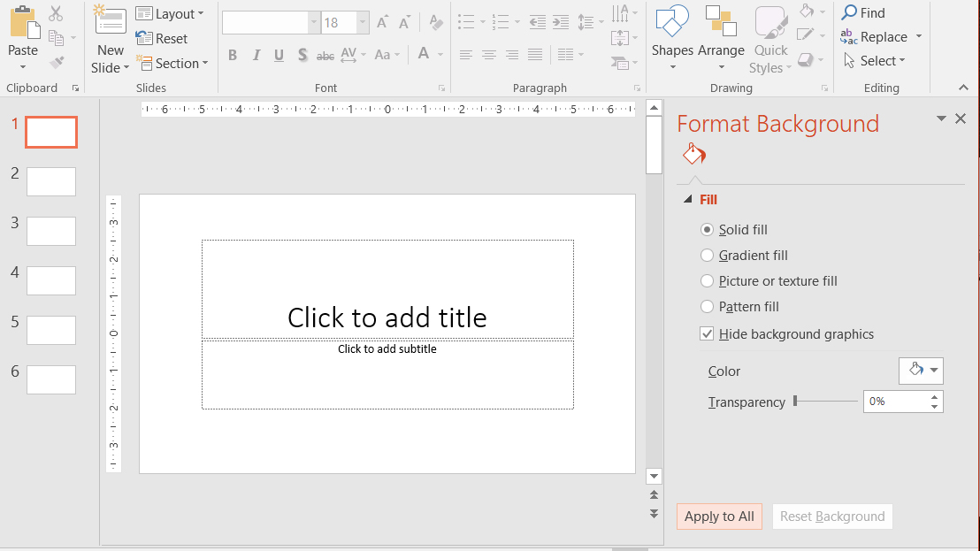Viewport: 980px width, 551px height.
Task: Click the Format Painter brush icon
Action: click(x=57, y=63)
